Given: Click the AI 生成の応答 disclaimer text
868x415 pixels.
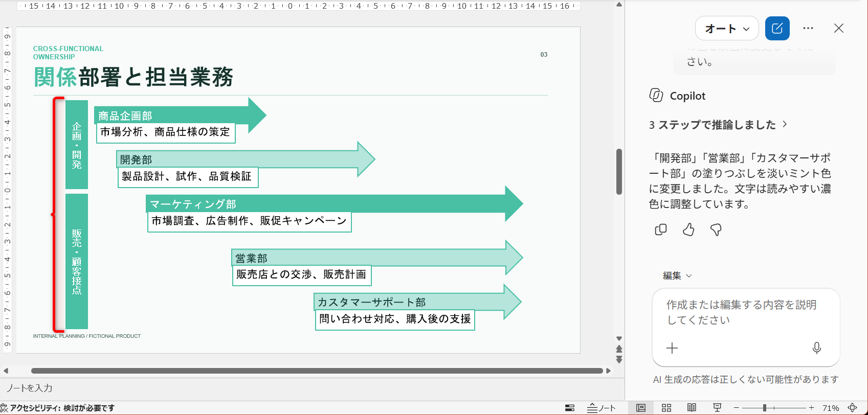Looking at the screenshot, I should pyautogui.click(x=746, y=379).
